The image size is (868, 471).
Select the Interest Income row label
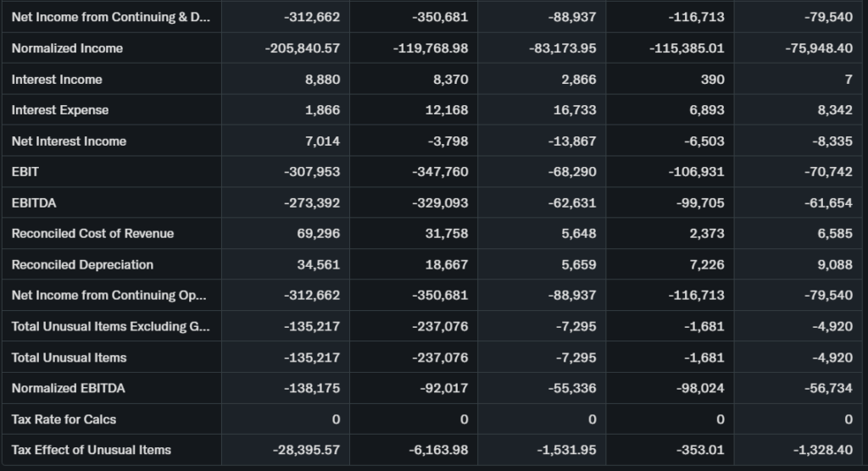tap(57, 80)
